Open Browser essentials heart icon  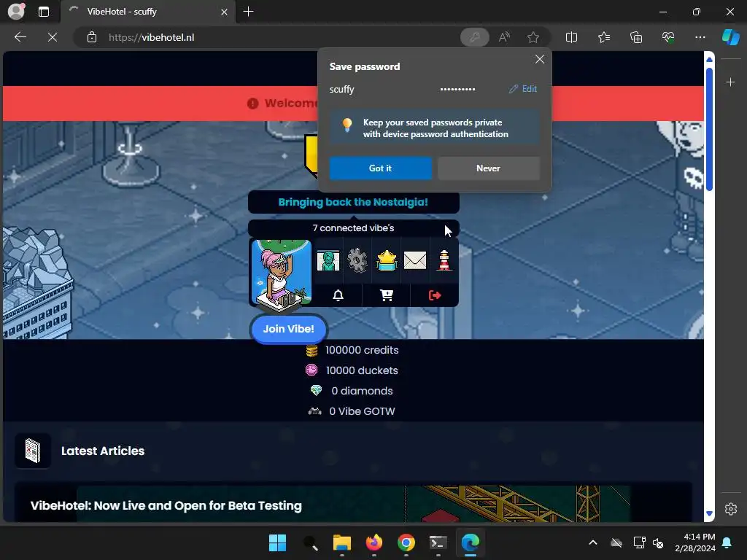tap(668, 37)
